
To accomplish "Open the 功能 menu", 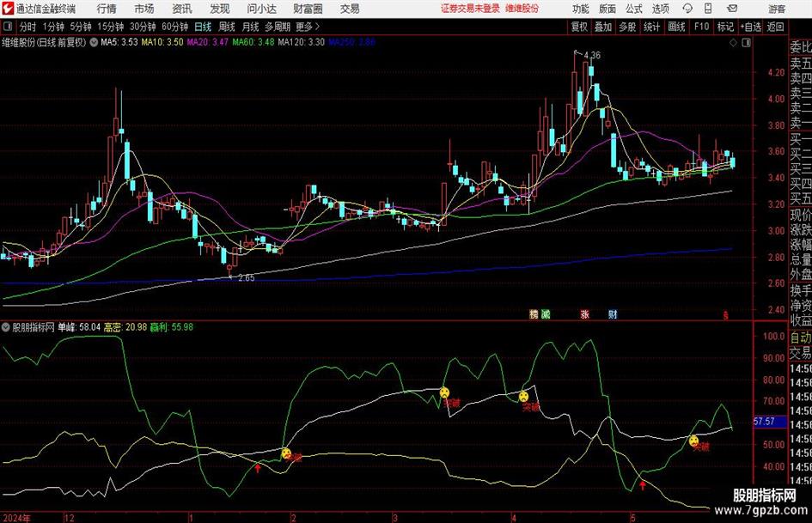I will click(581, 9).
